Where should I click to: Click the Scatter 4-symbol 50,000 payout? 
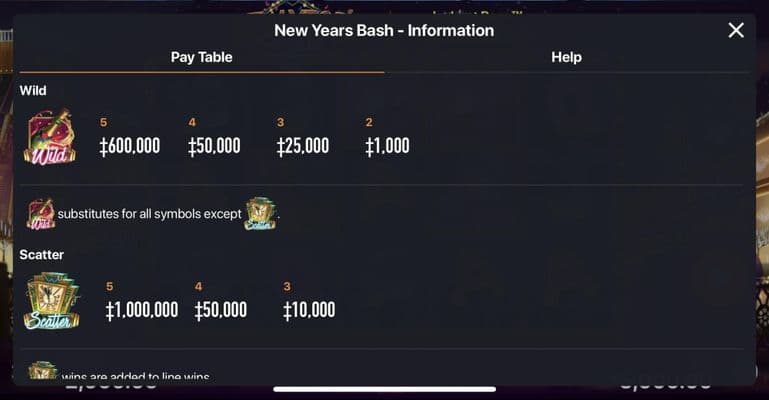click(220, 310)
